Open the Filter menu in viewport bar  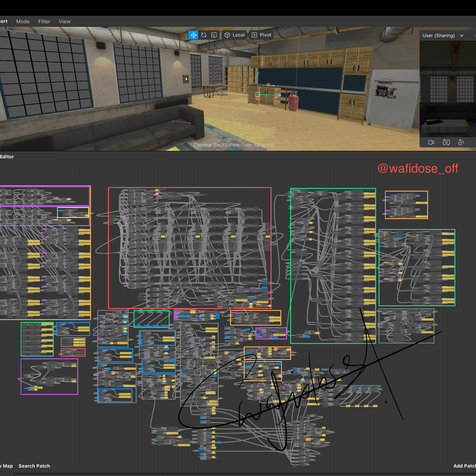point(44,22)
